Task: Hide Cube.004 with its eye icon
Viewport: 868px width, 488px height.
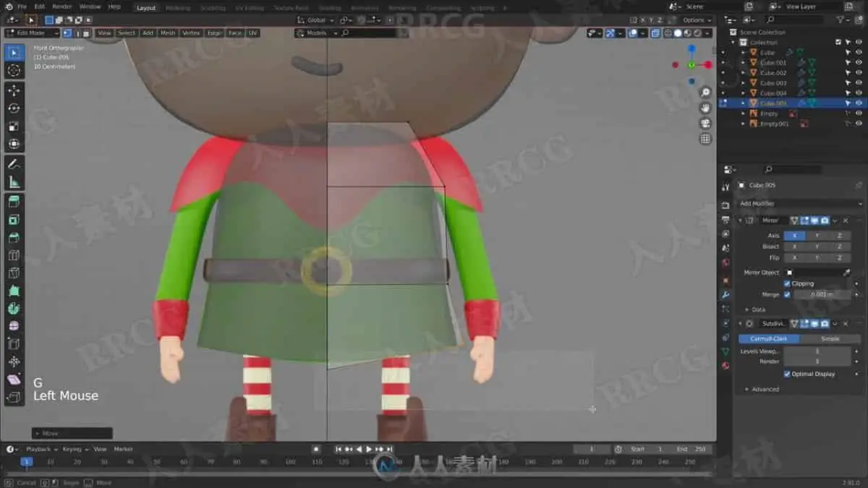Action: 859,93
